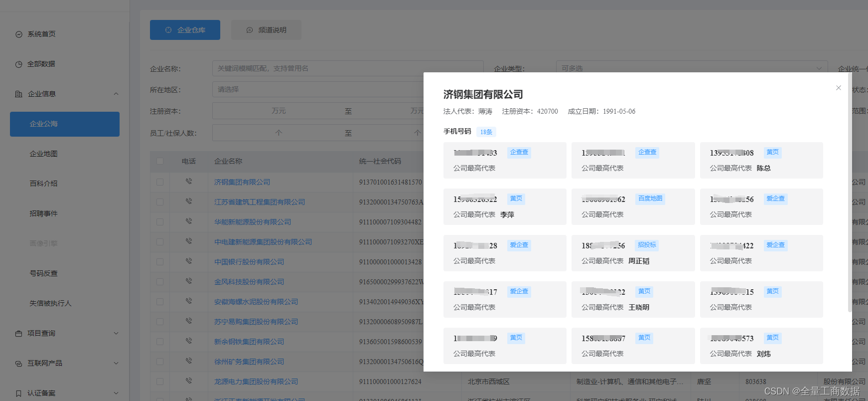
Task: Close the 济钢集团有限公司 detail dialog
Action: 839,88
